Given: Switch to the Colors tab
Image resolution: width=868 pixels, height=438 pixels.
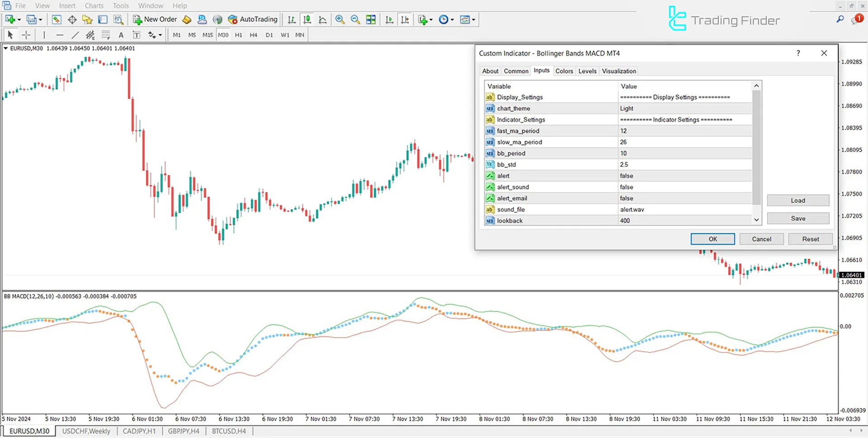Looking at the screenshot, I should tap(564, 71).
